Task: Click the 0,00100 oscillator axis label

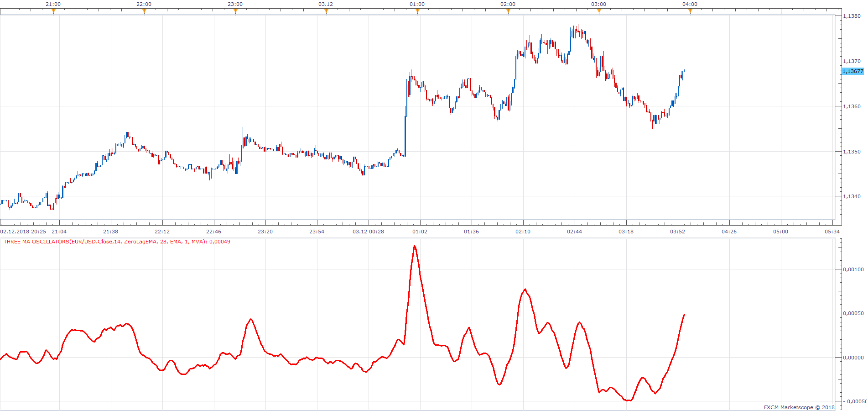Action: (853, 269)
